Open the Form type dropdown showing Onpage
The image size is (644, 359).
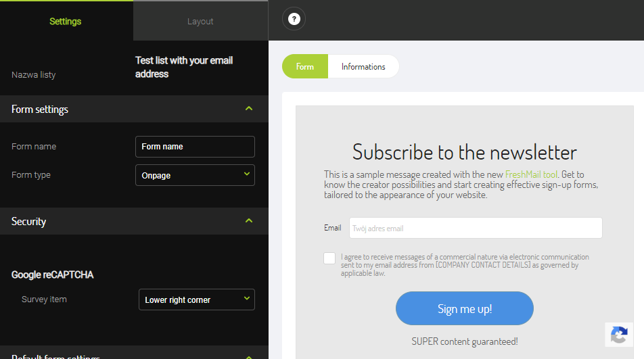click(x=195, y=175)
